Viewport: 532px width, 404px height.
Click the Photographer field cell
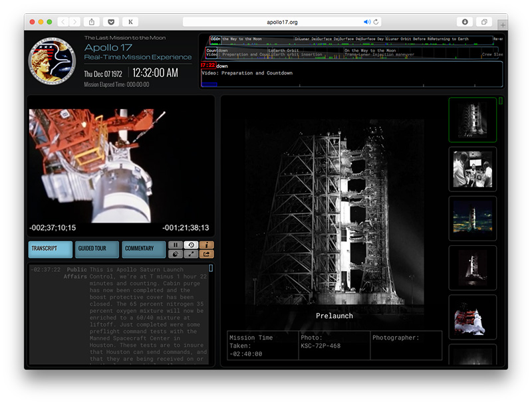point(406,346)
